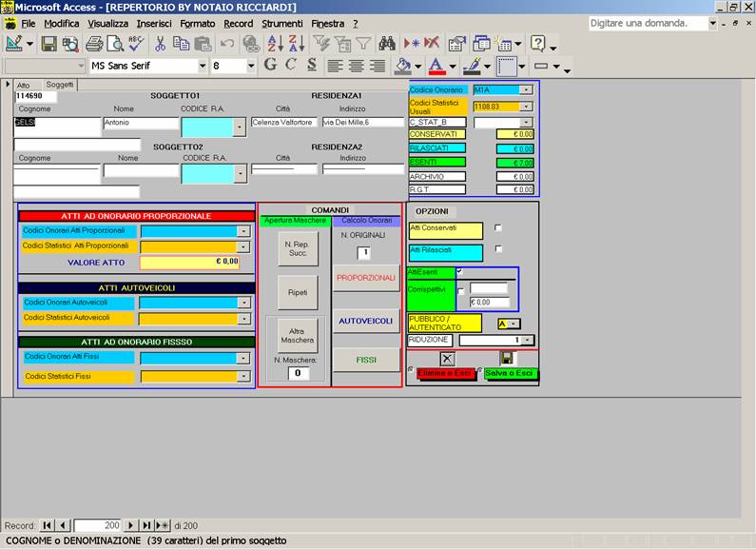Viewport: 756px width, 550px height.
Task: Click the Ripeti button
Action: (298, 292)
